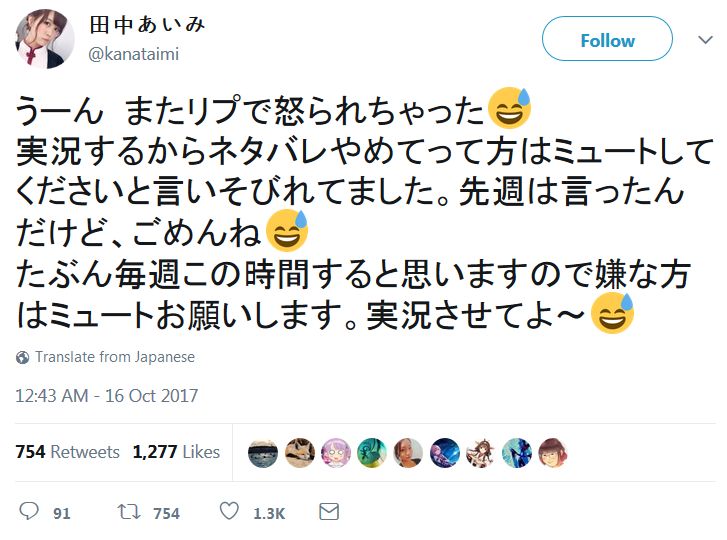Open the teal green artwork liker avatar
This screenshot has height=540, width=727.
(x=372, y=452)
